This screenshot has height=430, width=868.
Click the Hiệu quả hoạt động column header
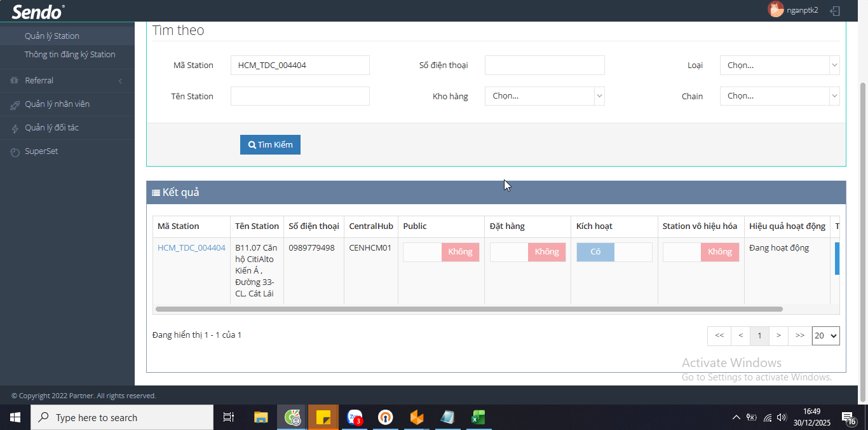787,226
